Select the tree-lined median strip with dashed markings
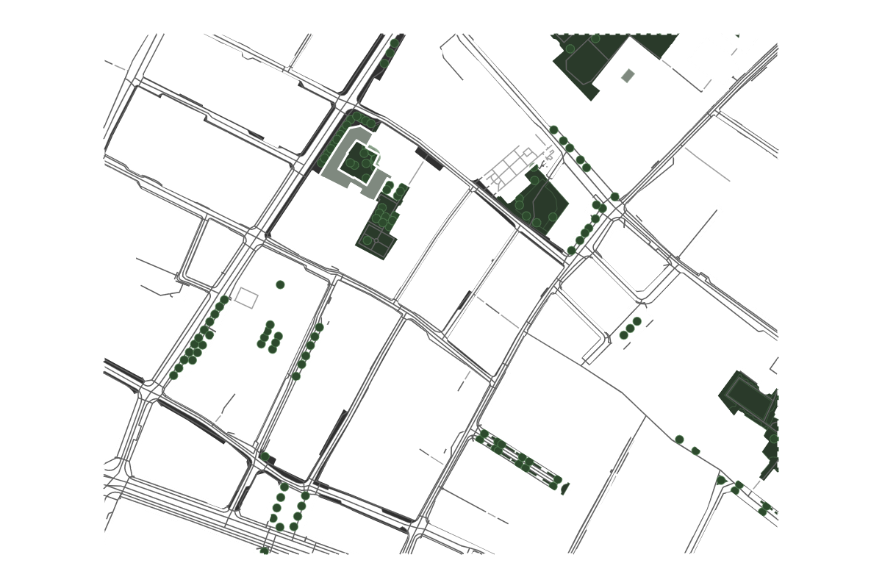 click(x=520, y=462)
